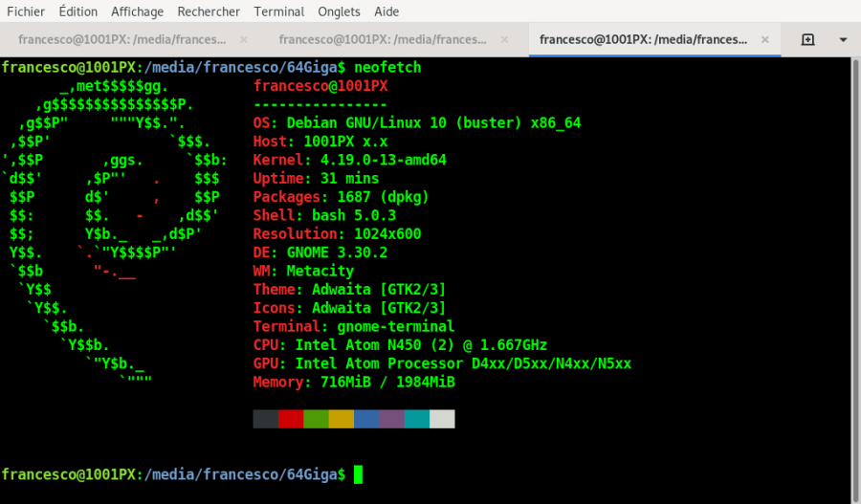861x504 pixels.
Task: Click the blue color block in neofetch palette
Action: click(x=366, y=419)
